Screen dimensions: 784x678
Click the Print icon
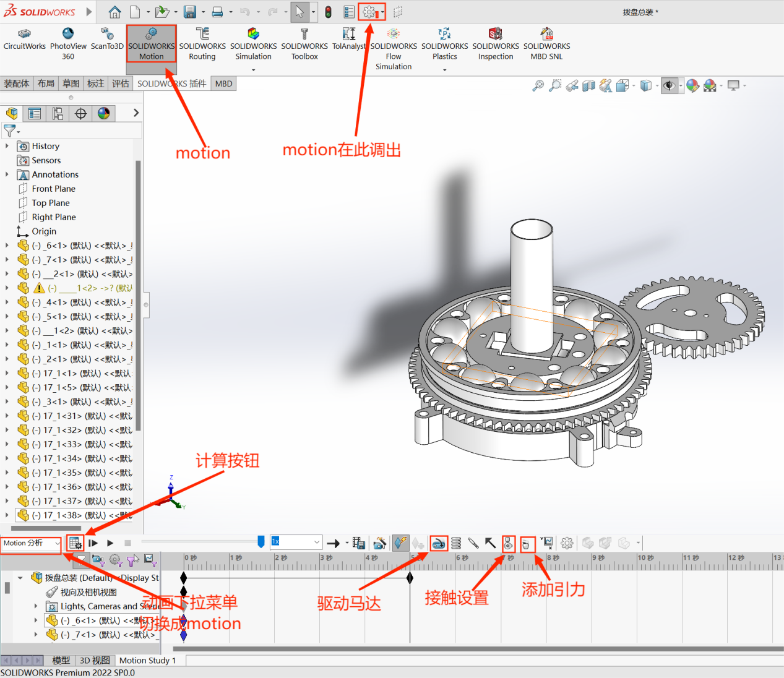pyautogui.click(x=218, y=12)
